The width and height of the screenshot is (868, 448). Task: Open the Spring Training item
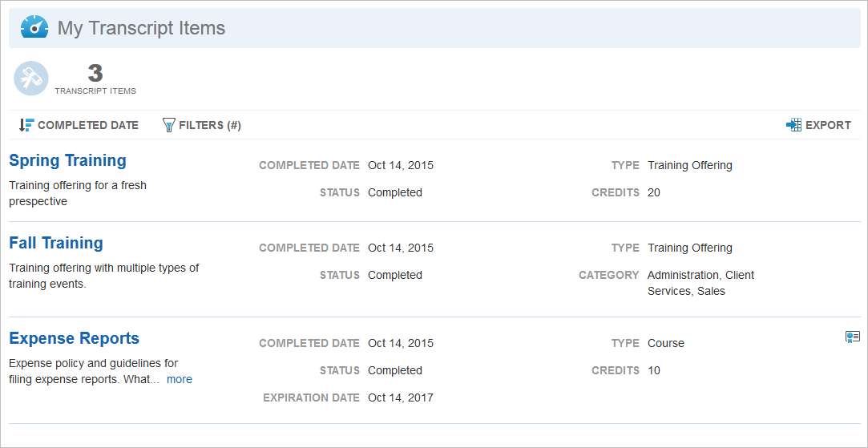pyautogui.click(x=68, y=160)
